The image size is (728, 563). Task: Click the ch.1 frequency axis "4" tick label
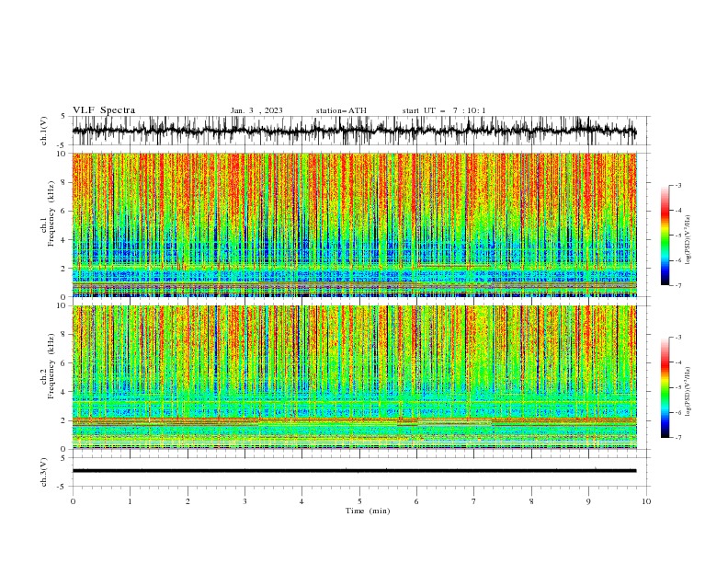click(65, 240)
